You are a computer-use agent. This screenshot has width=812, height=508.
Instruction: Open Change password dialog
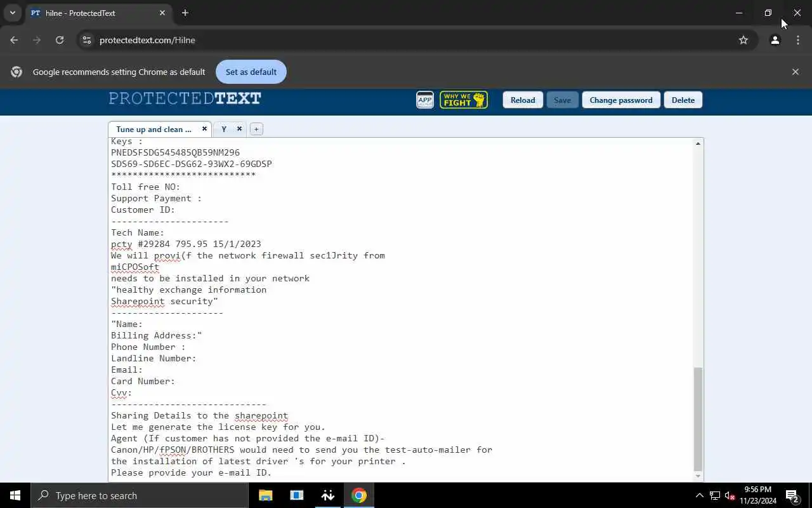tap(621, 100)
